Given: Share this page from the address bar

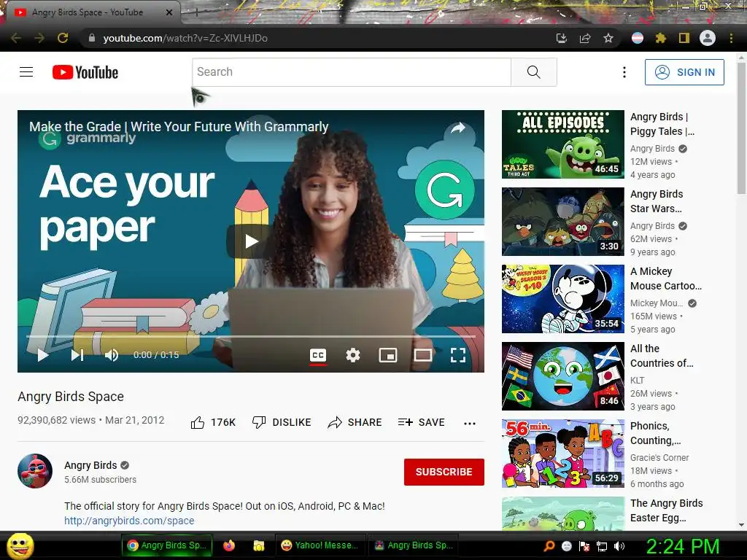Looking at the screenshot, I should [x=585, y=38].
